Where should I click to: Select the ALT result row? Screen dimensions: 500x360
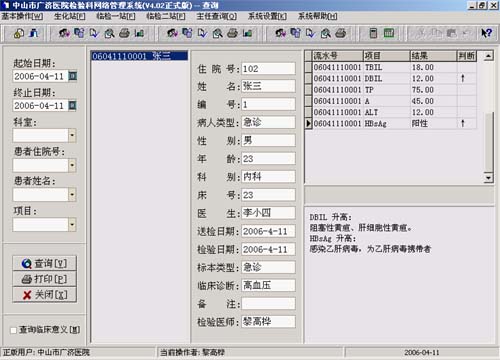click(x=391, y=112)
